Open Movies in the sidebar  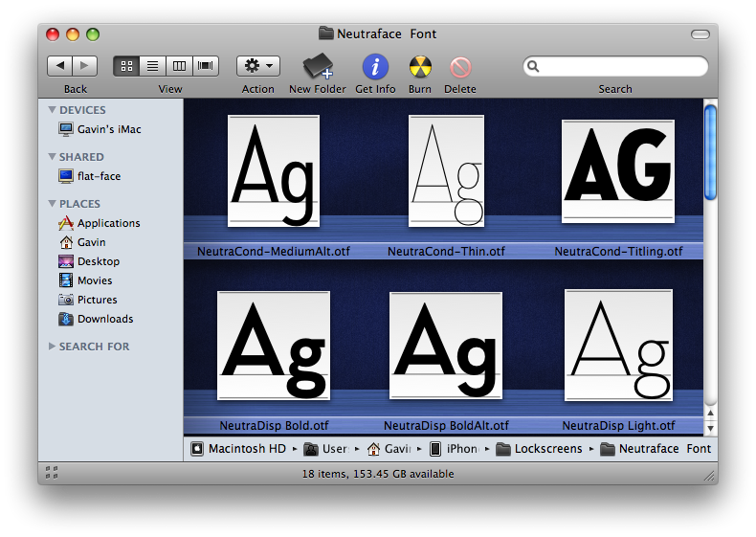(85, 280)
